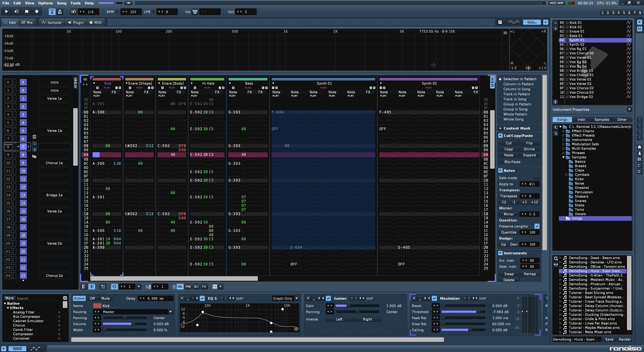This screenshot has width=644, height=352.
Task: Click the Kick track color swatch
Action: [97, 306]
